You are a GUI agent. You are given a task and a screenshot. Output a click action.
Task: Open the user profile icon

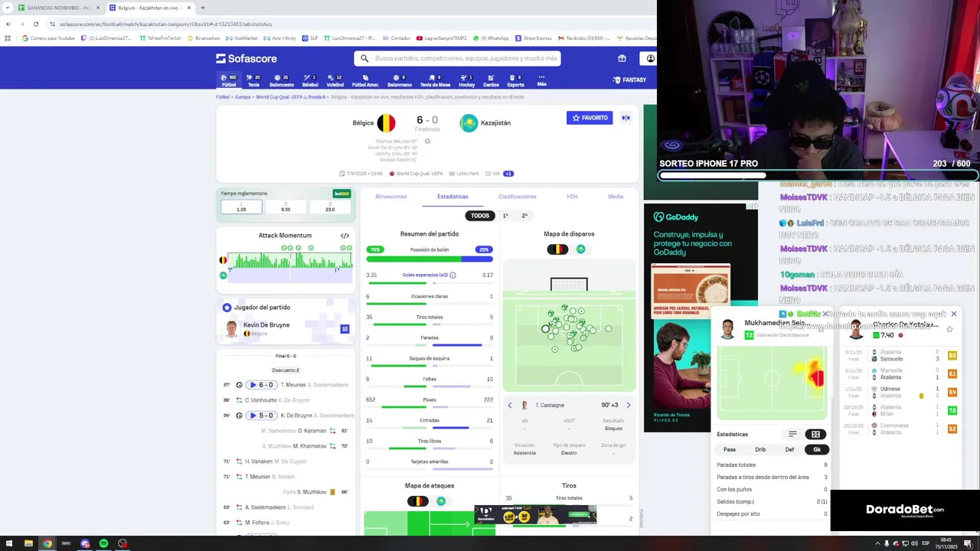tap(650, 58)
